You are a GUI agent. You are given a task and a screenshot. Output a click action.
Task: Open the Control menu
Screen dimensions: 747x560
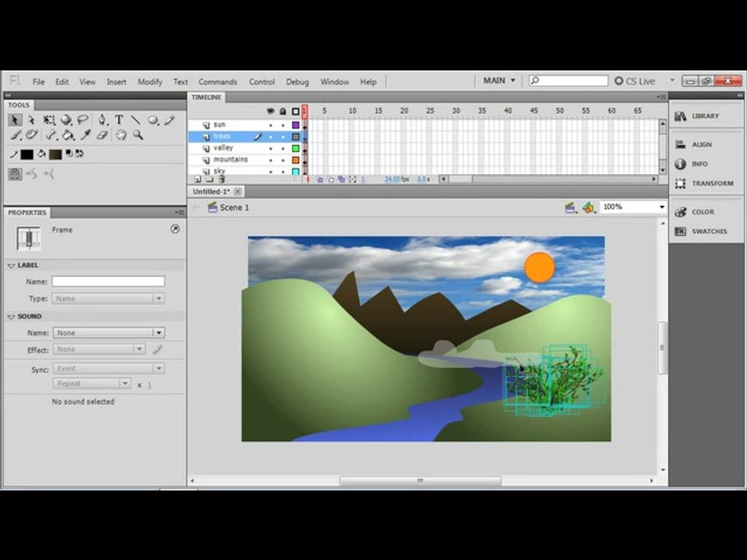262,82
